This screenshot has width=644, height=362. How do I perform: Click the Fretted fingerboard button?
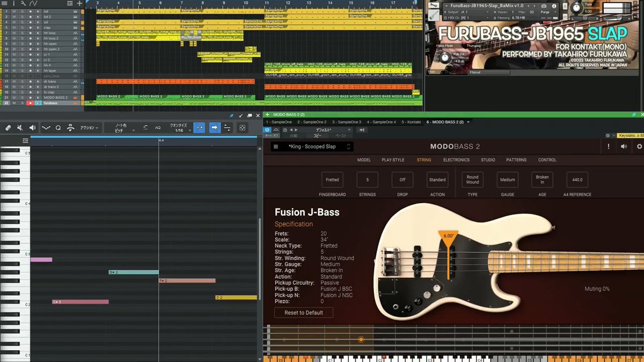coord(332,180)
